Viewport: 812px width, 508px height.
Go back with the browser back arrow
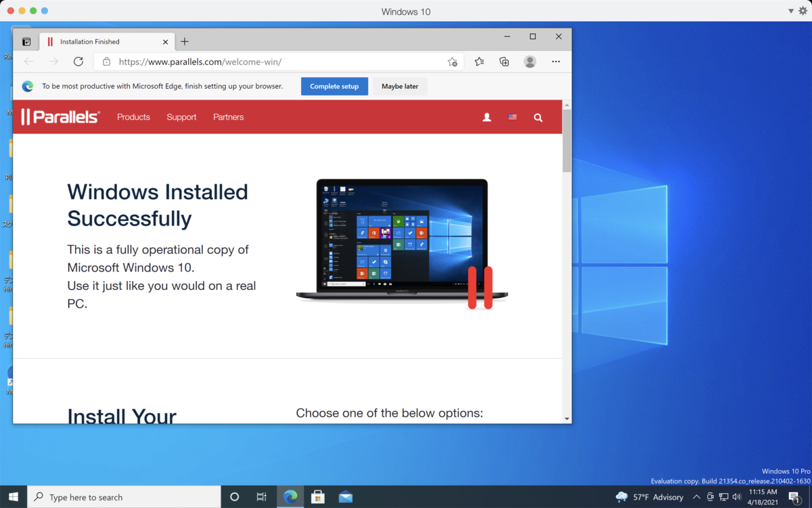coord(28,62)
